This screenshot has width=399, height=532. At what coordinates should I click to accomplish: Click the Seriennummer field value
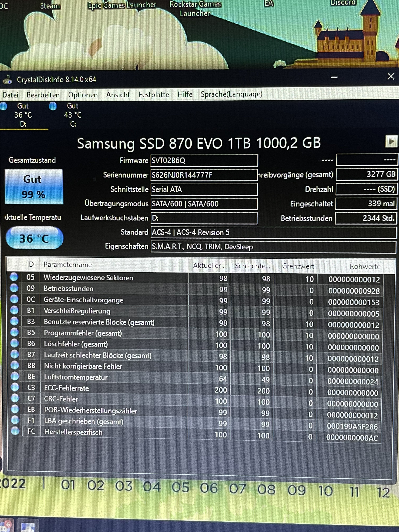(204, 175)
